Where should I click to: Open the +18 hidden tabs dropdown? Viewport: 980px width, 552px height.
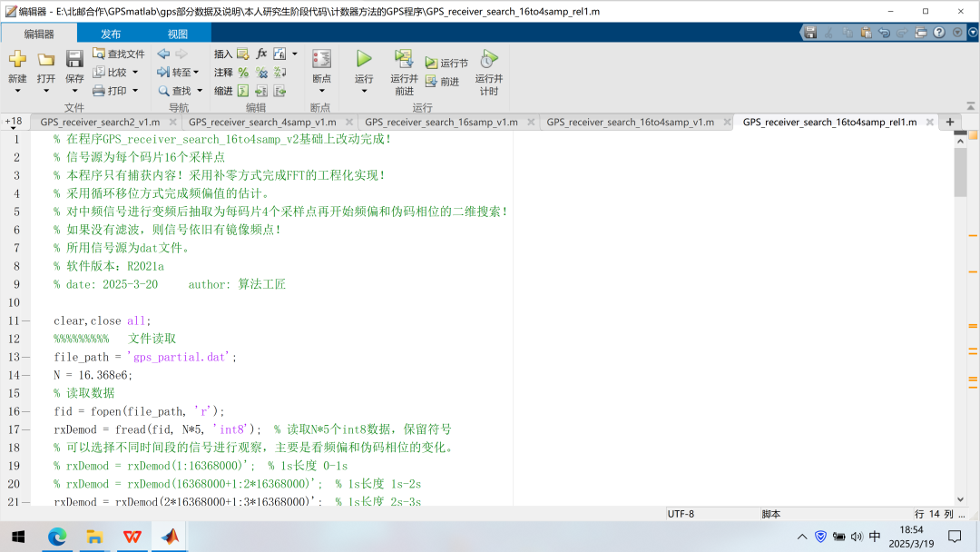coord(13,123)
